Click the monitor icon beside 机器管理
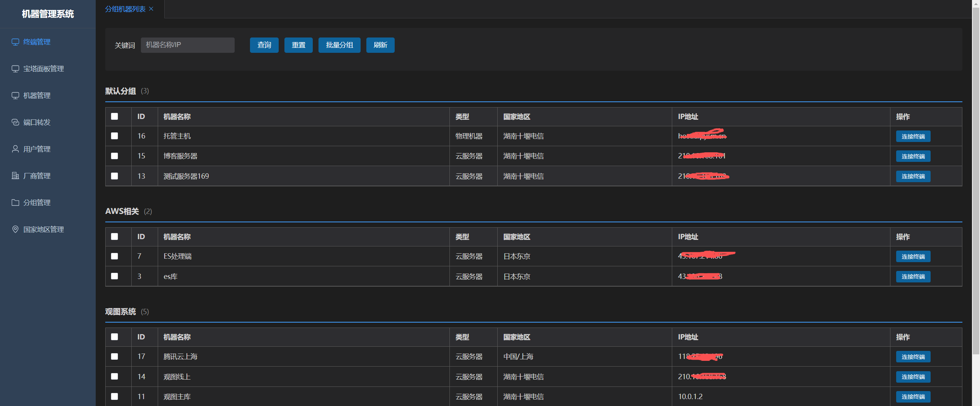This screenshot has height=406, width=980. [x=15, y=96]
